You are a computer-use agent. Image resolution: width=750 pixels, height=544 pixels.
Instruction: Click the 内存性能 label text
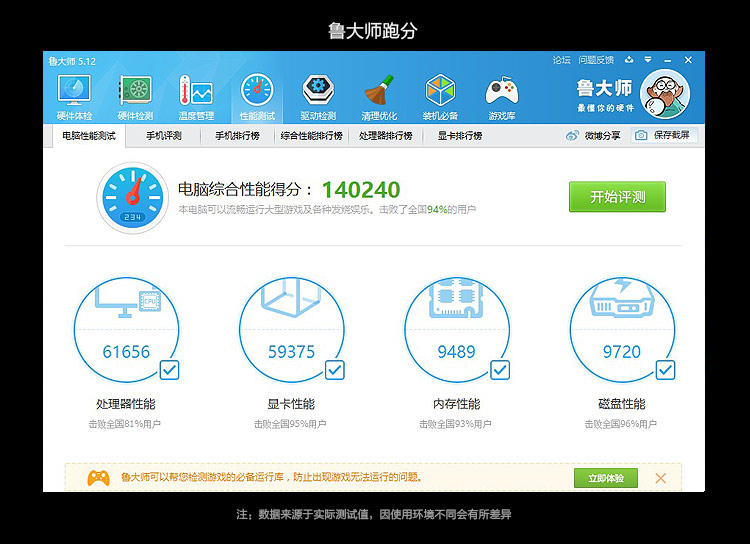[x=456, y=404]
